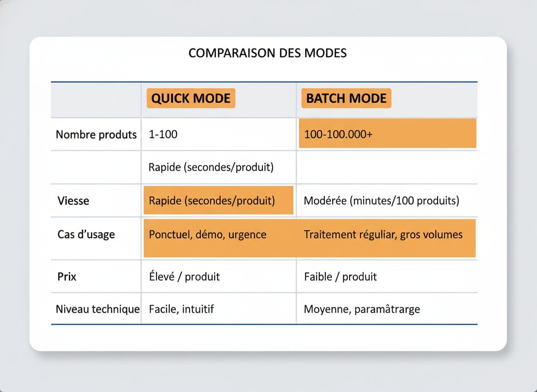Click the empty top-left header cell
Image resolution: width=537 pixels, height=392 pixels.
click(96, 100)
